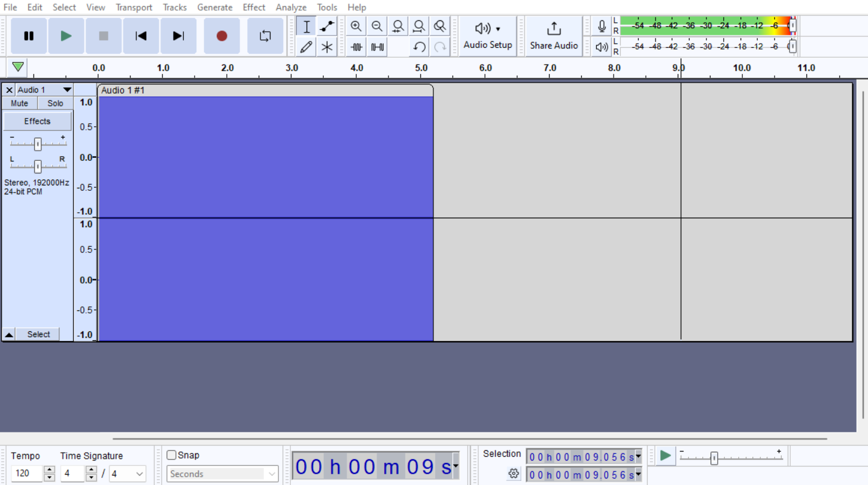This screenshot has width=868, height=485.
Task: Trim audio outside selection icon
Action: click(356, 47)
